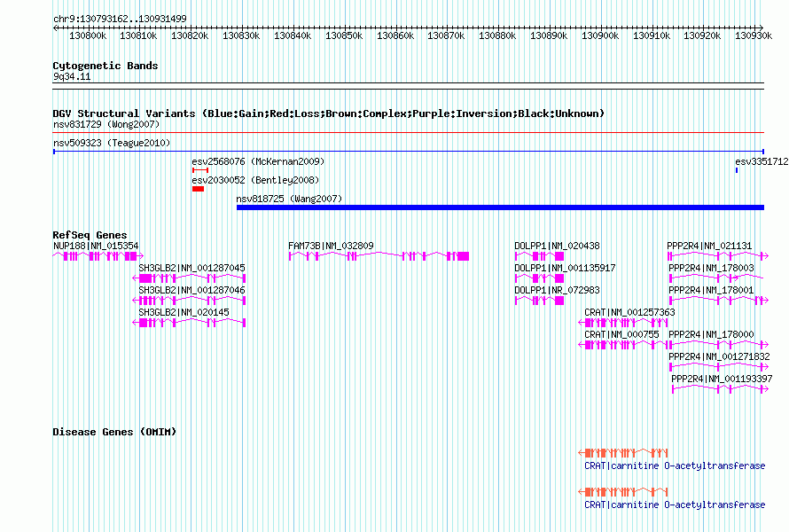Viewport: 789px width, 532px height.
Task: Click the SH3GLB2 NM_001287045 transcript glyph
Action: click(189, 278)
